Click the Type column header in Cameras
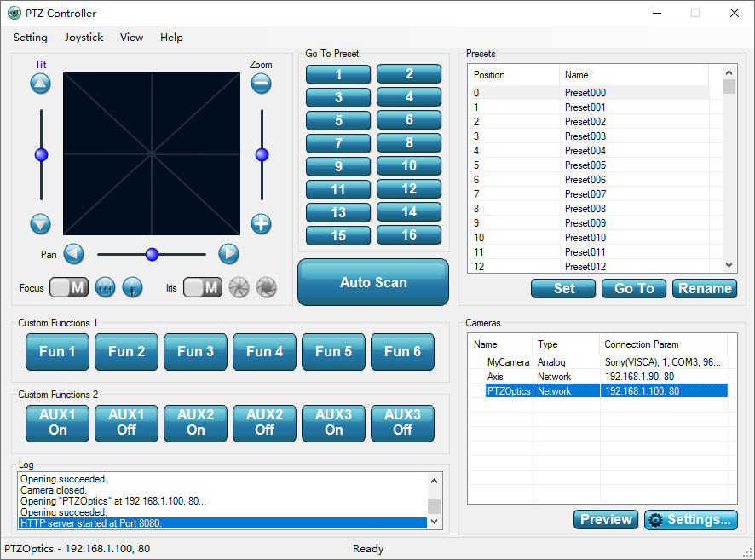The image size is (755, 560). (x=566, y=344)
